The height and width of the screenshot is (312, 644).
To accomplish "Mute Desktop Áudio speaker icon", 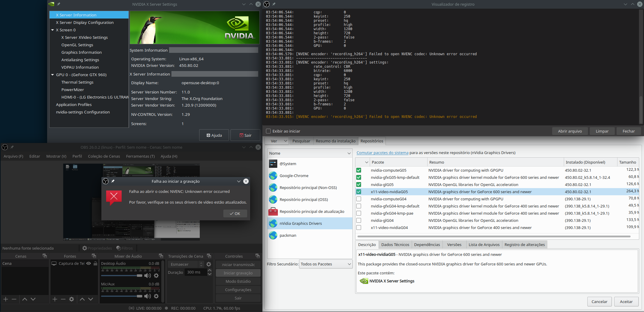I will coord(148,276).
